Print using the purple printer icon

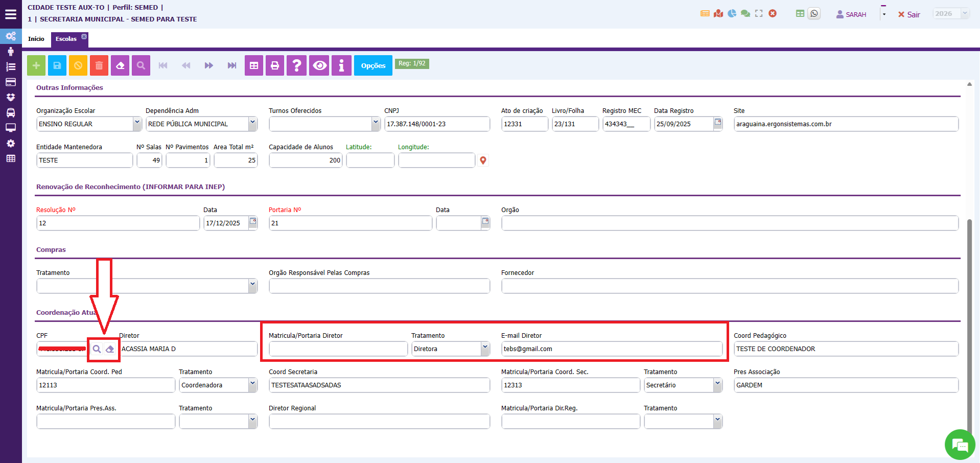click(x=275, y=65)
